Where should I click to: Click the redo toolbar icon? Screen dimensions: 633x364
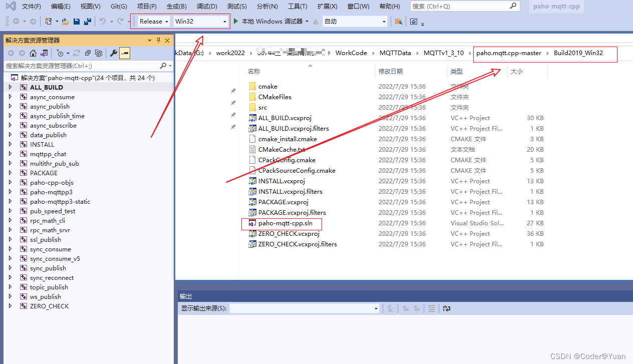click(120, 22)
